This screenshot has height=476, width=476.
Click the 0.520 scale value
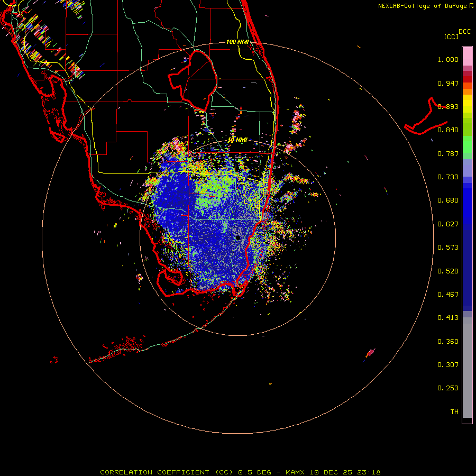(448, 271)
